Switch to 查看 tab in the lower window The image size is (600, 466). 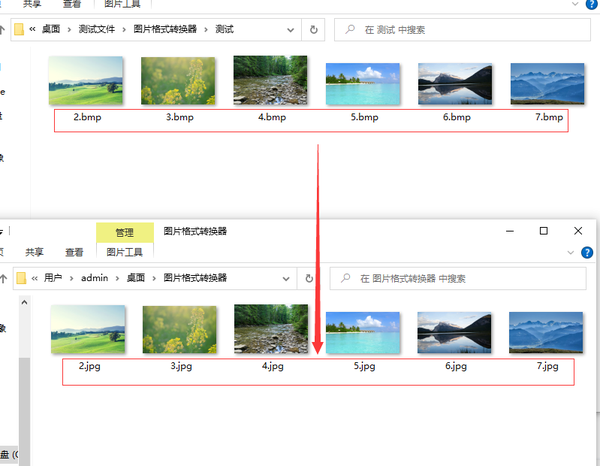click(74, 253)
